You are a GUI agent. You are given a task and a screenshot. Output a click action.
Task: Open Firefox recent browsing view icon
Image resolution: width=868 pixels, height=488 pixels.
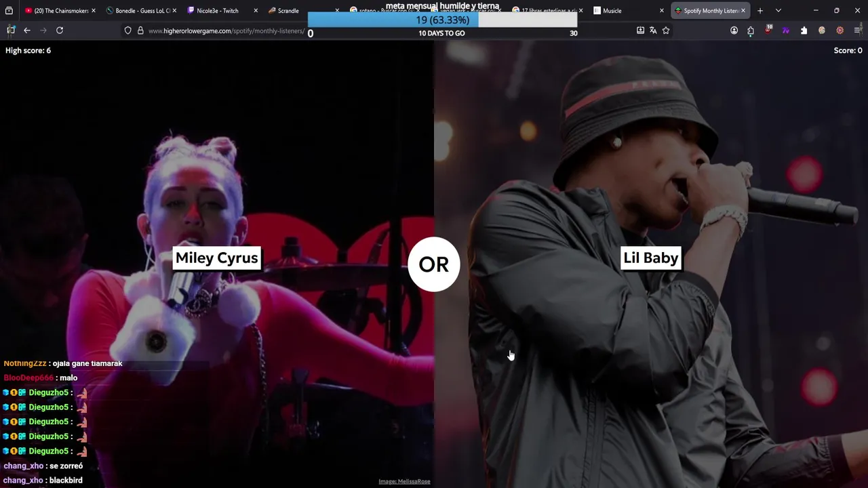click(9, 11)
